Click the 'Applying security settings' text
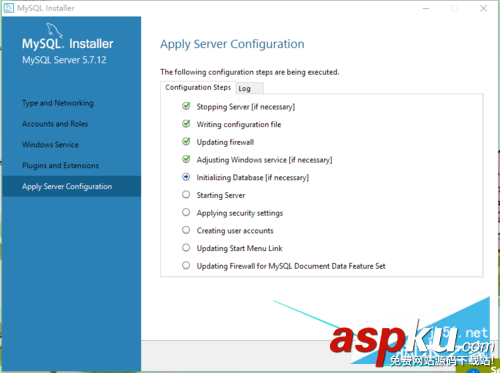 pos(240,213)
